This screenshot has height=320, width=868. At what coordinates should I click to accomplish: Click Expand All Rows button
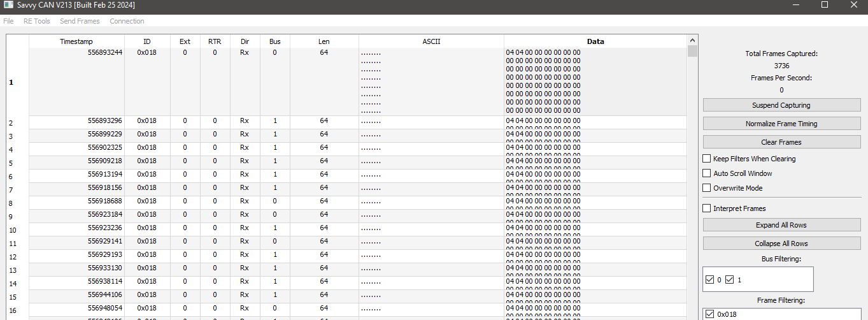click(781, 225)
